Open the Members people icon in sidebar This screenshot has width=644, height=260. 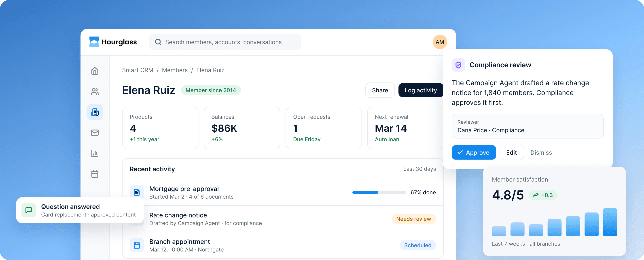[95, 91]
